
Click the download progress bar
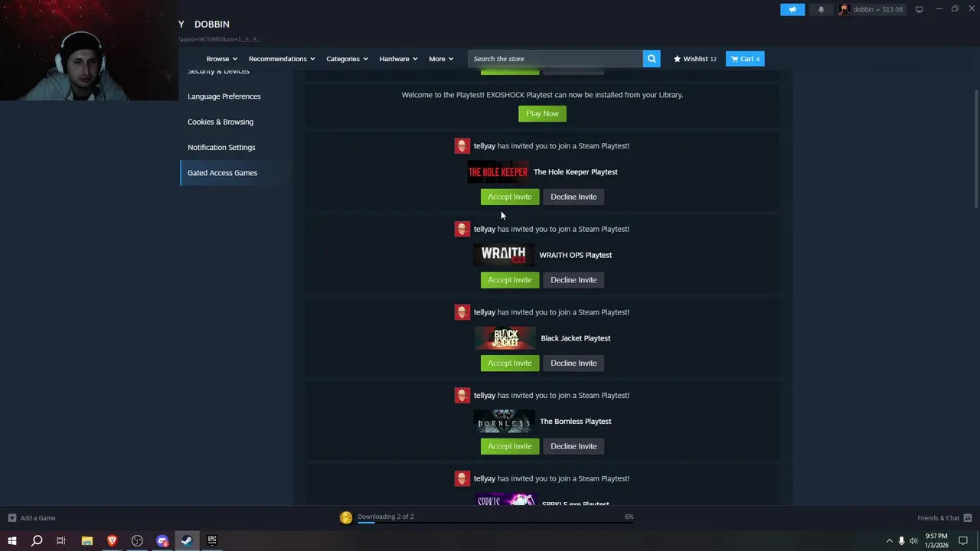point(495,523)
